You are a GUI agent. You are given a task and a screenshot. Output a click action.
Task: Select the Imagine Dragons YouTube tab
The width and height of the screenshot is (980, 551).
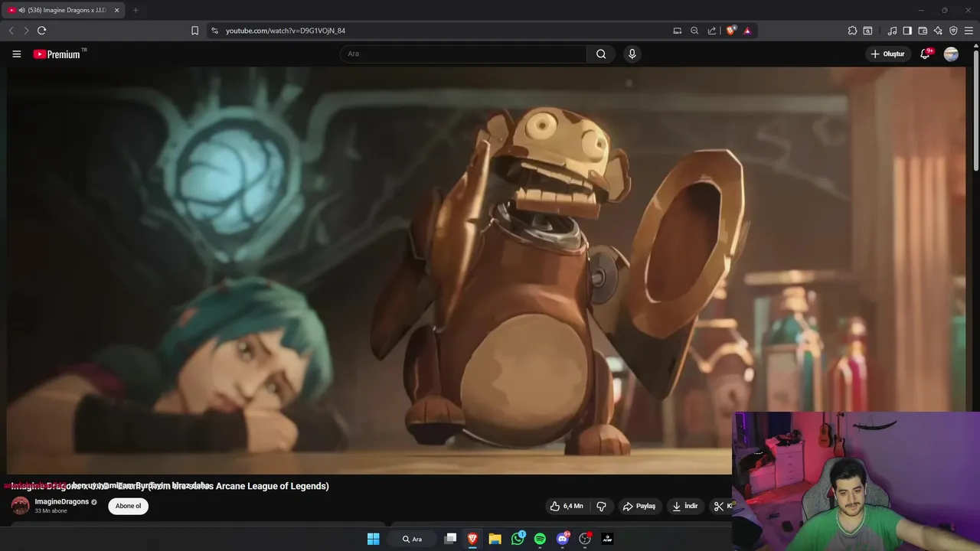coord(63,10)
